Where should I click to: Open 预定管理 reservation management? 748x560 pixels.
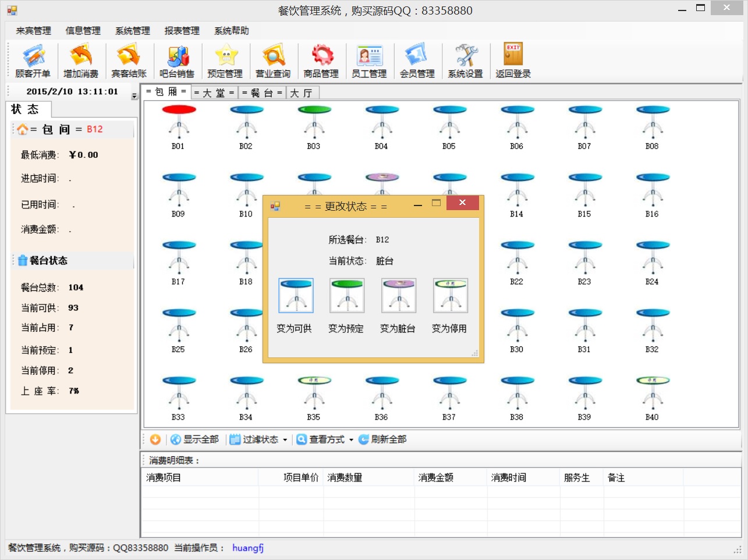point(225,61)
